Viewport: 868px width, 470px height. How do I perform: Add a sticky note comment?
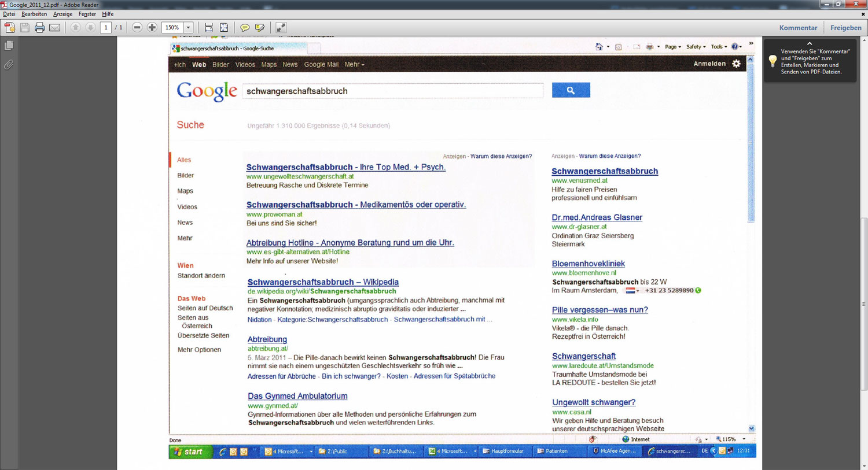(x=245, y=27)
